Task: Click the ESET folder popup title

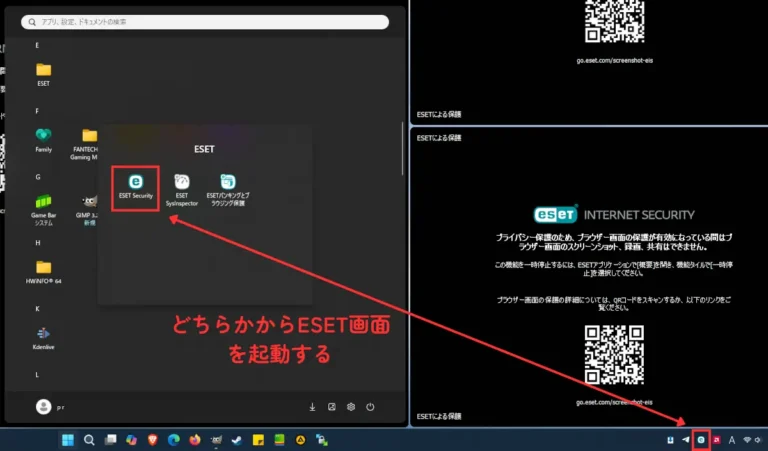Action: point(204,149)
